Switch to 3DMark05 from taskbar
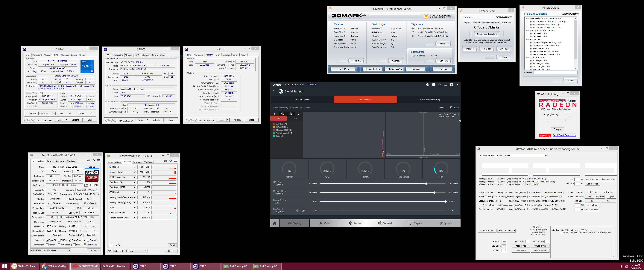Viewport: 644px width, 270px height. 25,266
